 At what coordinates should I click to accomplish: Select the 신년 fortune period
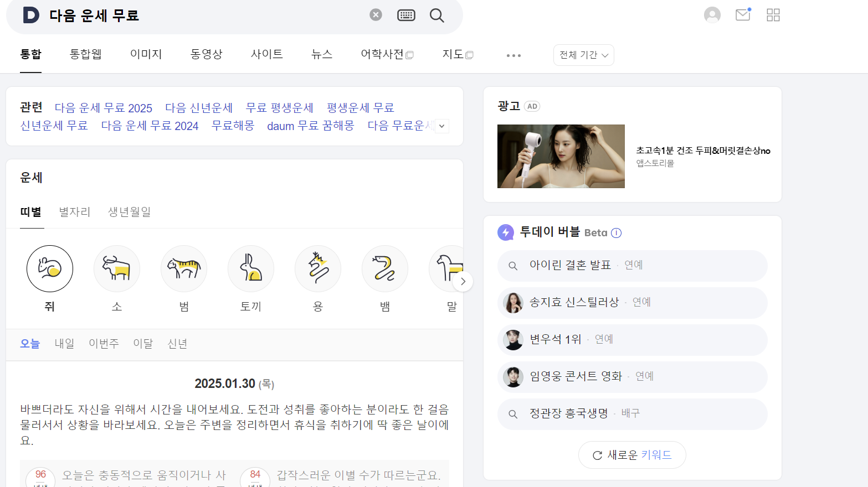(177, 344)
